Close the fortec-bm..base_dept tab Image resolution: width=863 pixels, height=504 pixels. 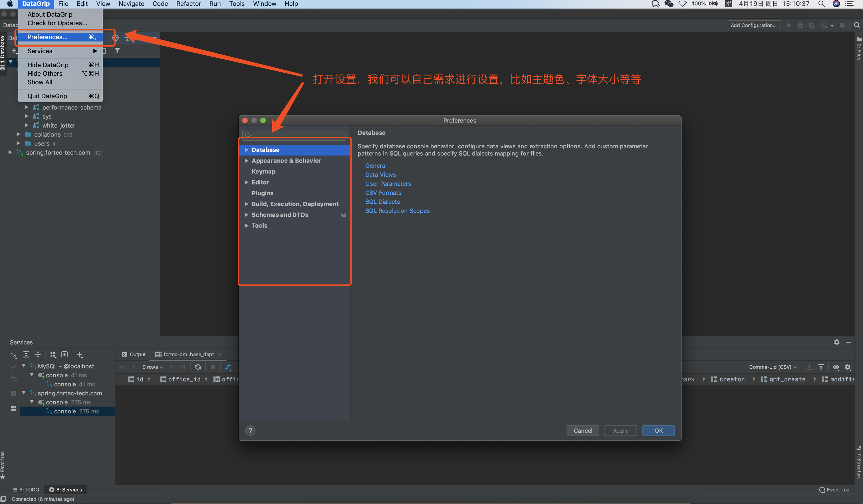(x=219, y=354)
